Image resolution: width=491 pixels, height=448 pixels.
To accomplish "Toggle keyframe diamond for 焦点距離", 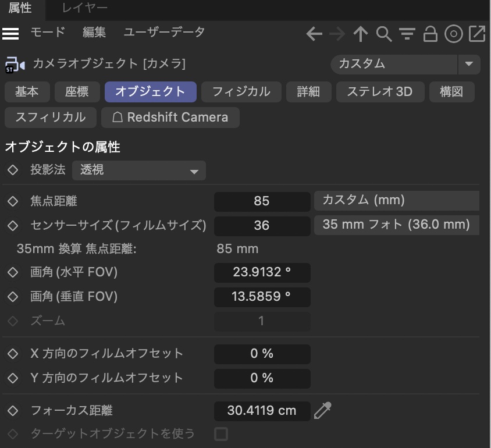I will [12, 201].
